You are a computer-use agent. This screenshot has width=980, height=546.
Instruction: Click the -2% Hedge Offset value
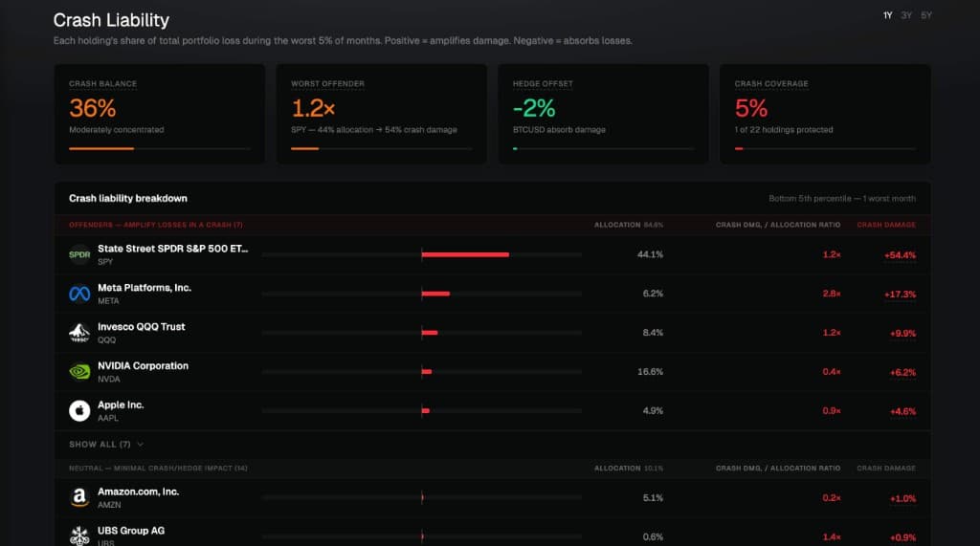pos(534,108)
